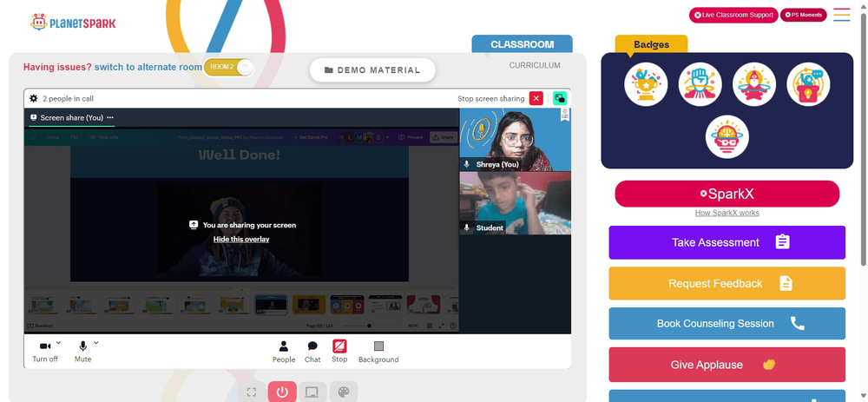Open the Chat icon in call toolbar
This screenshot has height=402, width=868.
coord(312,346)
